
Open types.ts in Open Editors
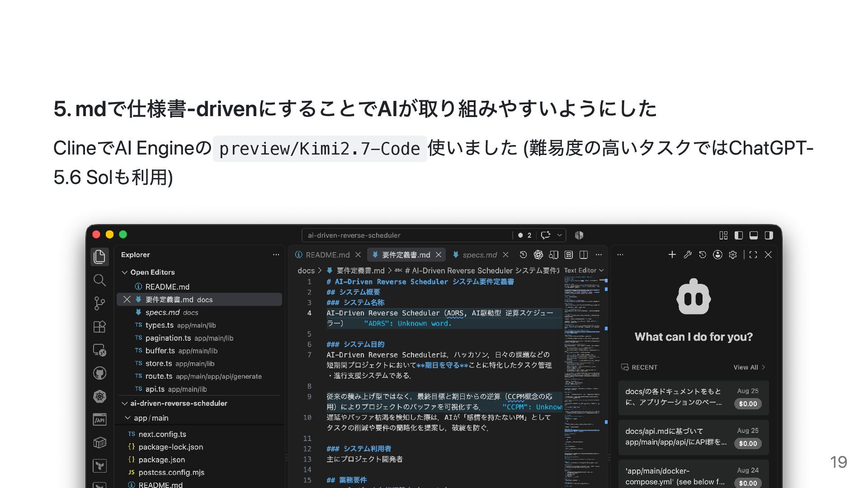199,325
